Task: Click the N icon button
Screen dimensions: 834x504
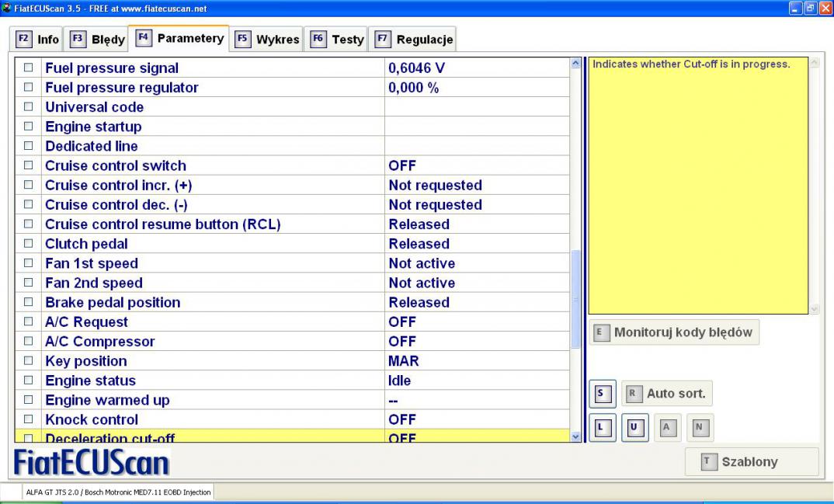Action: [699, 427]
